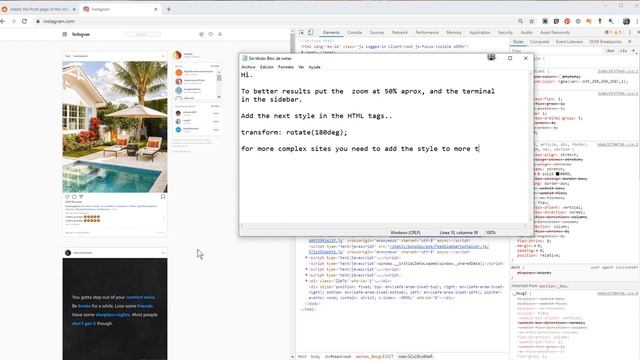Open the Ayuda menu in Notepad
This screenshot has width=640, height=360.
click(314, 67)
